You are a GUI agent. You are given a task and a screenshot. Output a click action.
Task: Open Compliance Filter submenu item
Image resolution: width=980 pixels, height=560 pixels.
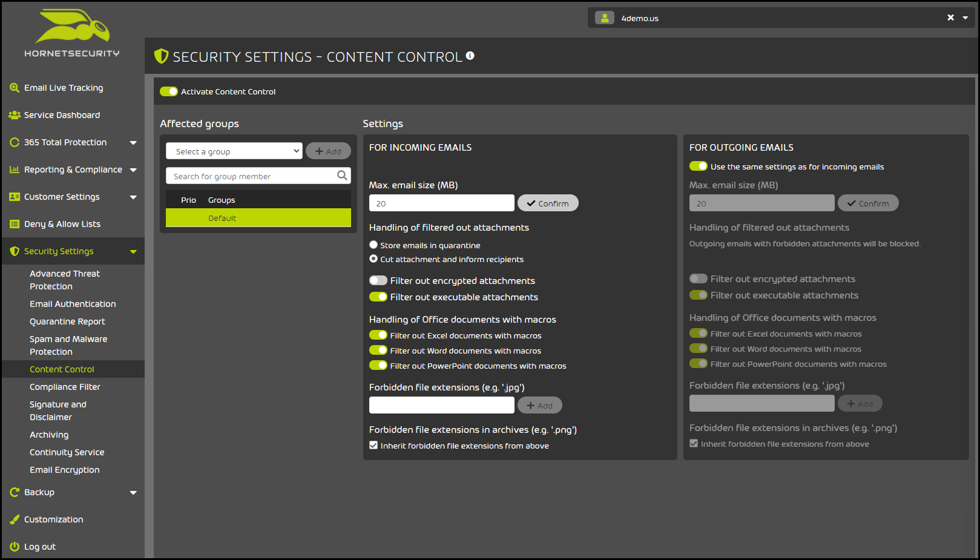pyautogui.click(x=65, y=387)
